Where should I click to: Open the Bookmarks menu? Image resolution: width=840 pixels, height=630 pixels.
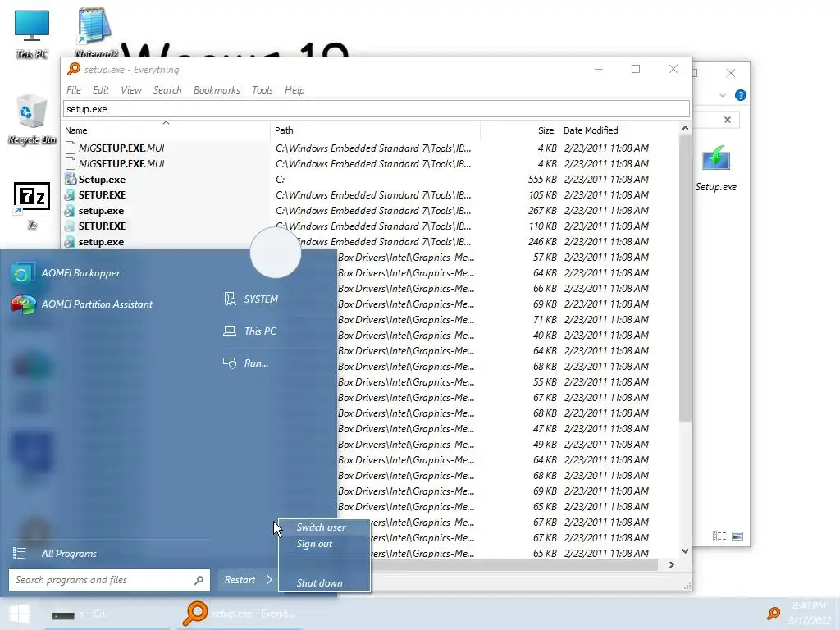coord(217,90)
